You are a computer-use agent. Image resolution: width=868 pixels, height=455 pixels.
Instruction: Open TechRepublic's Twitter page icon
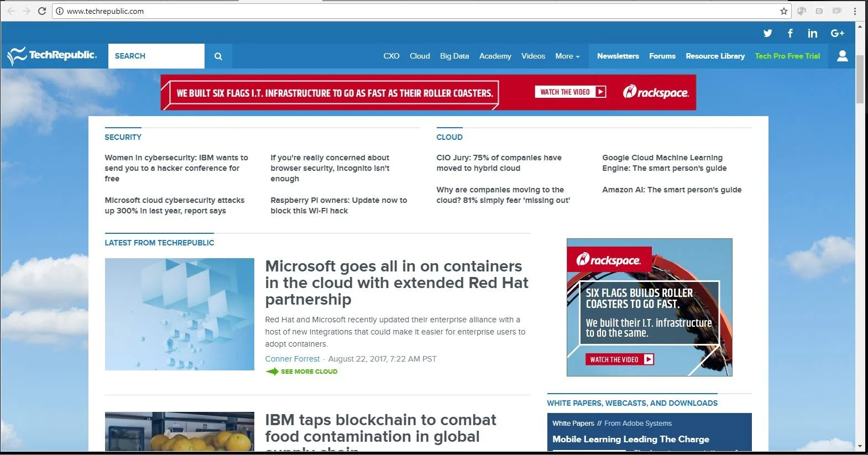pyautogui.click(x=767, y=33)
